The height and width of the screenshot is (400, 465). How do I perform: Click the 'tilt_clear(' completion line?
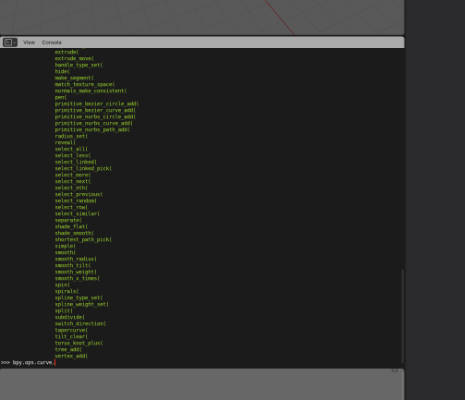(x=71, y=336)
